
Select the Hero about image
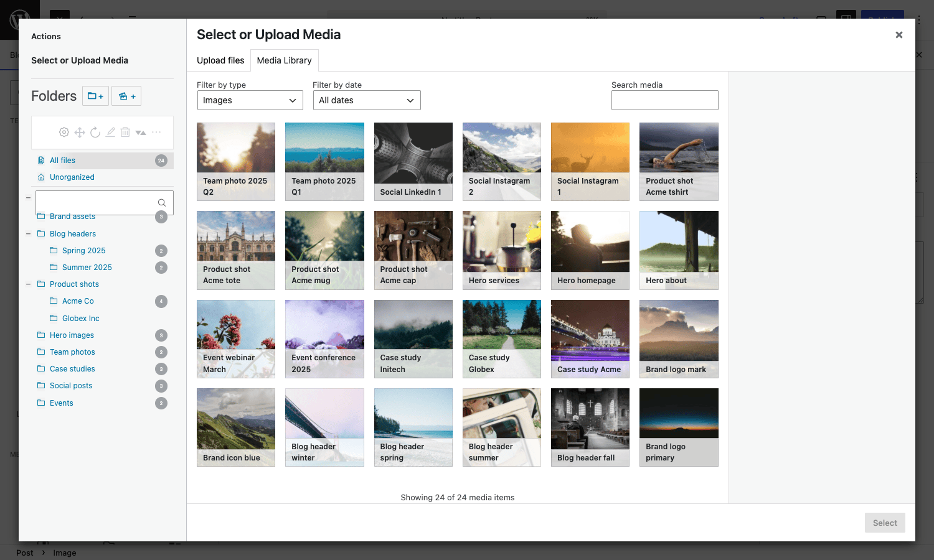pyautogui.click(x=679, y=250)
